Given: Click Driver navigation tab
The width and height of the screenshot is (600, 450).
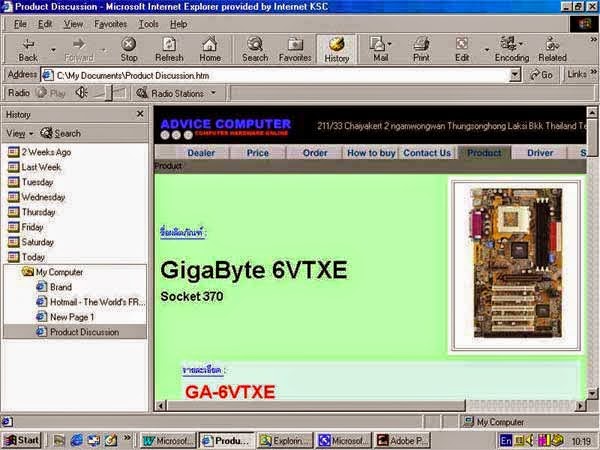Looking at the screenshot, I should click(540, 153).
